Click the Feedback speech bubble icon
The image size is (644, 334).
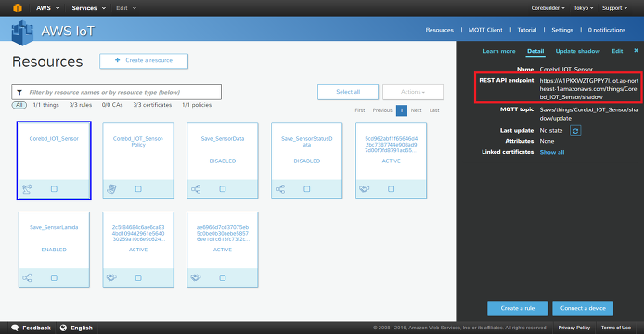pyautogui.click(x=15, y=328)
